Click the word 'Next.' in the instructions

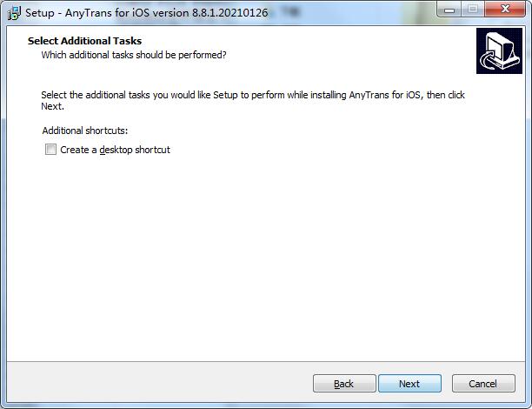[x=53, y=106]
